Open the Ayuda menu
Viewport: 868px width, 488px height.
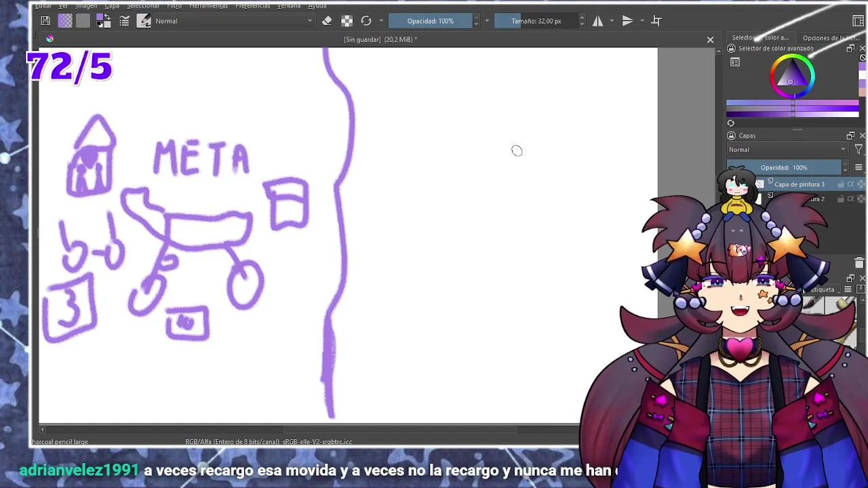point(317,5)
